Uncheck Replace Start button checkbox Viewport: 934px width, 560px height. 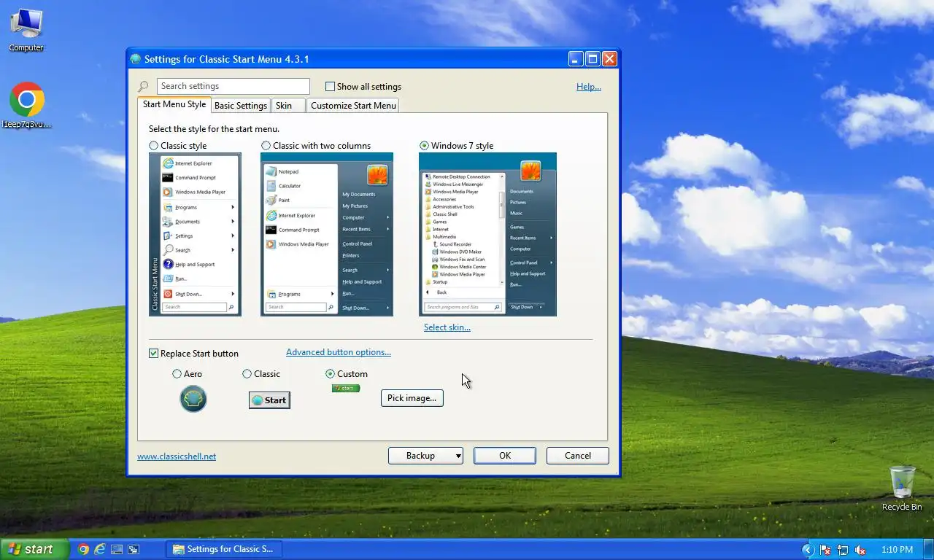pyautogui.click(x=153, y=354)
